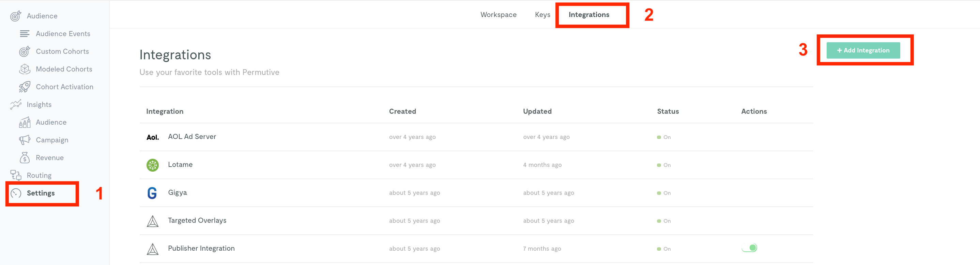Open the Lotame integration

[180, 165]
